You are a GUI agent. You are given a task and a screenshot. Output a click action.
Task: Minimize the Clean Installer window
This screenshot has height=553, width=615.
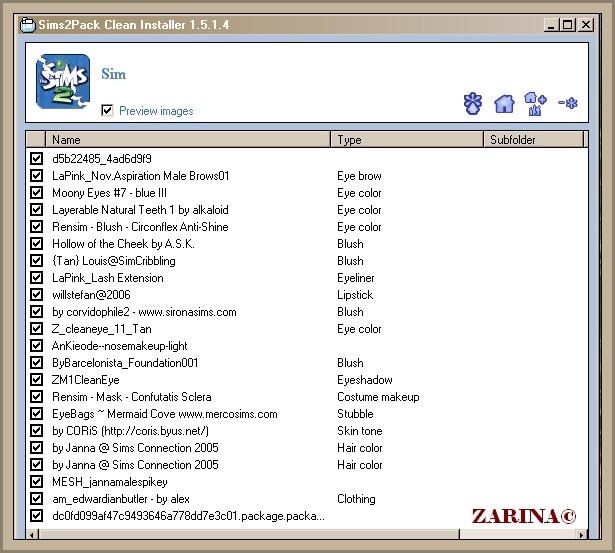551,25
